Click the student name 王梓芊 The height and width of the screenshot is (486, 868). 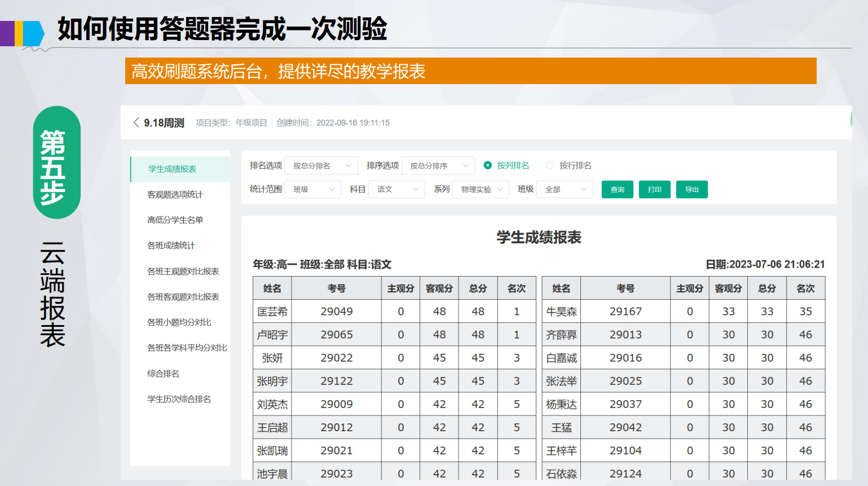(x=561, y=450)
